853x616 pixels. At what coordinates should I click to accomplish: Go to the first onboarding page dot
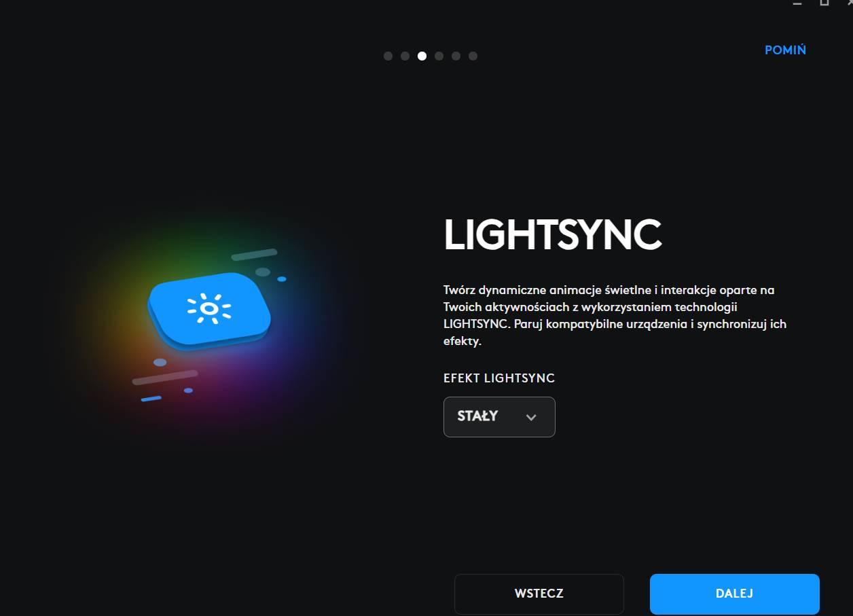388,56
